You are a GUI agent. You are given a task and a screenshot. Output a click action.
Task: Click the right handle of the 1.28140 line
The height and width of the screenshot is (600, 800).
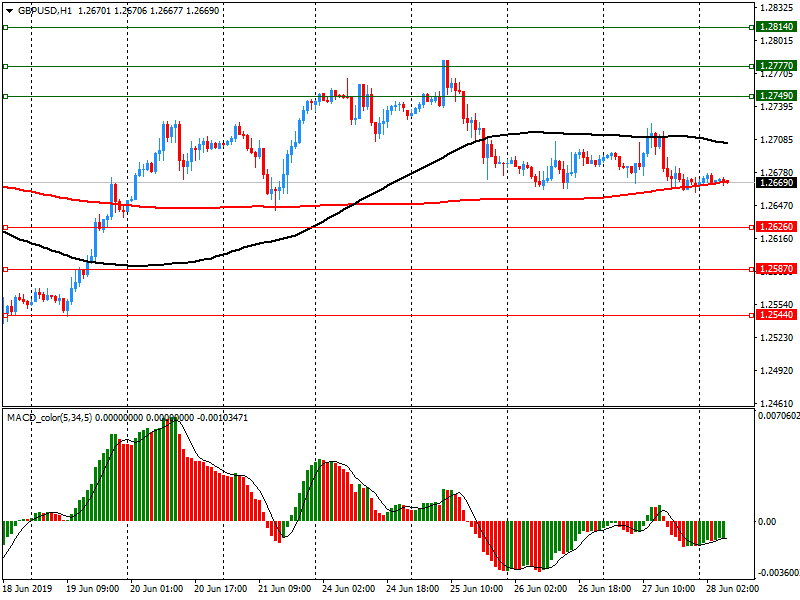tap(752, 28)
